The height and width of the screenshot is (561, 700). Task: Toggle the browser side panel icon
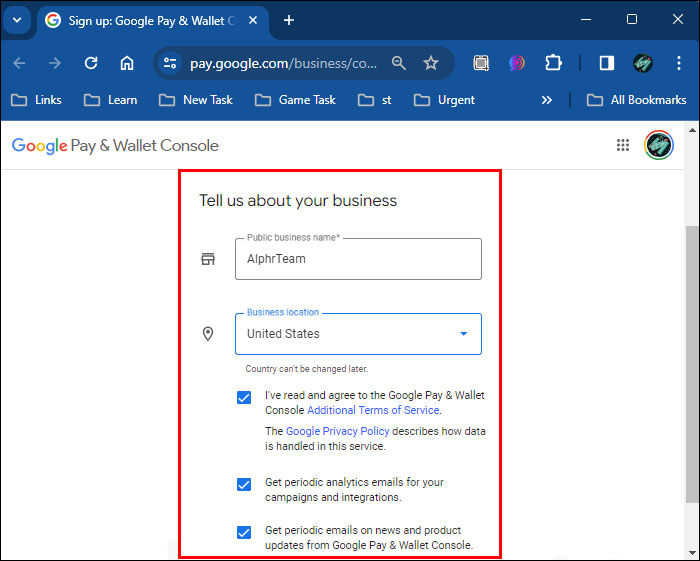[606, 63]
